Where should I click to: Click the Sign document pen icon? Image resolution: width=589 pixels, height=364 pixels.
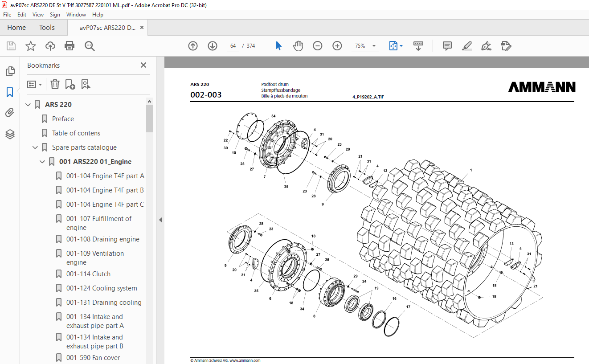pyautogui.click(x=486, y=46)
